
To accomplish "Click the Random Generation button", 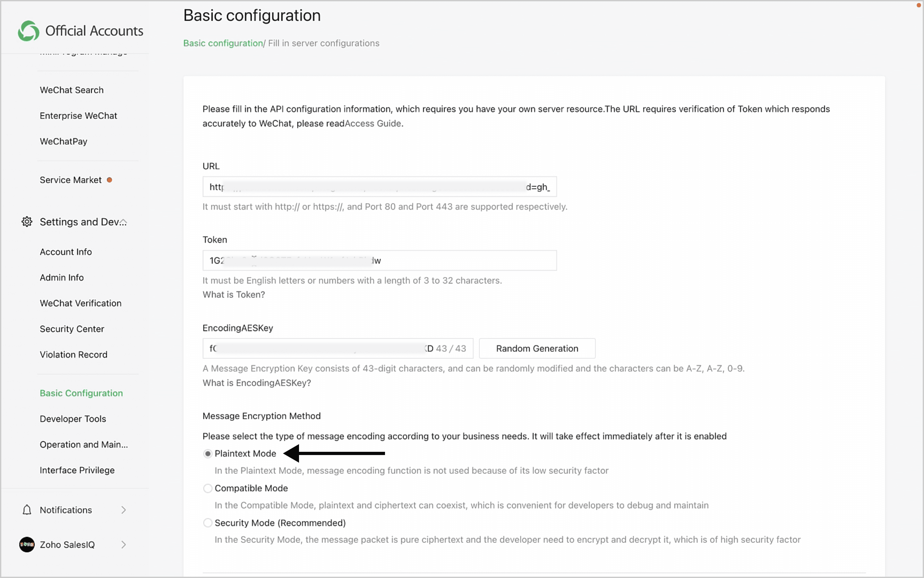I will [x=537, y=348].
